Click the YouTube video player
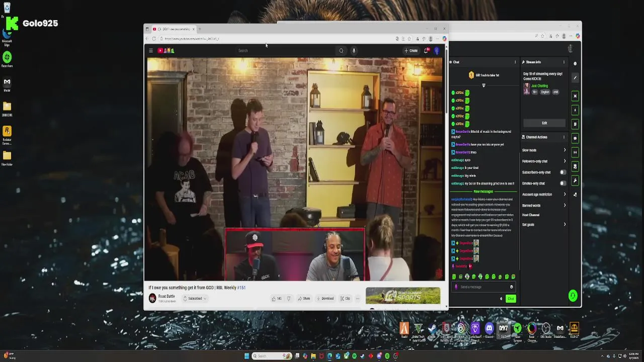Screen dimensions: 644x362 coord(295,169)
